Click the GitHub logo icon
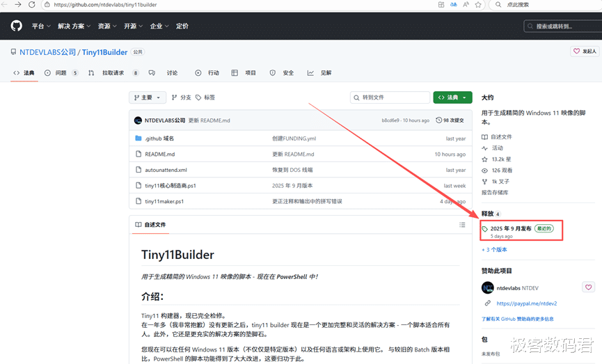This screenshot has width=602, height=364. (16, 26)
